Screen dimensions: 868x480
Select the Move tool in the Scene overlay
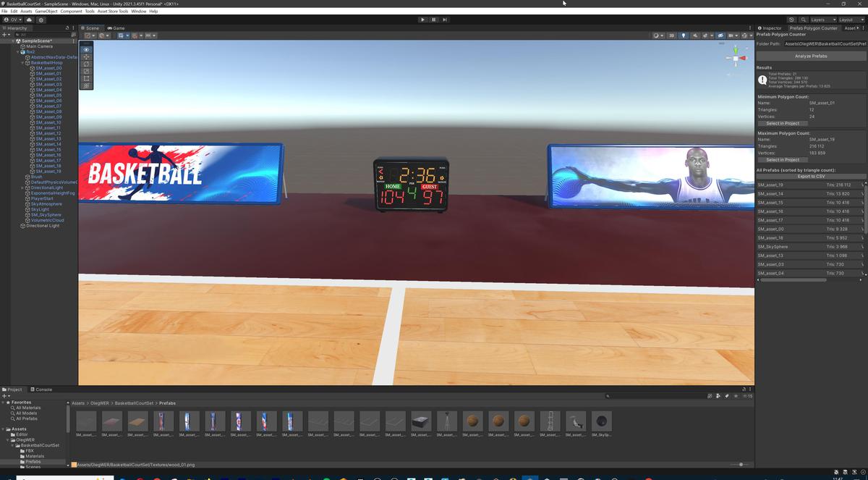(86, 57)
